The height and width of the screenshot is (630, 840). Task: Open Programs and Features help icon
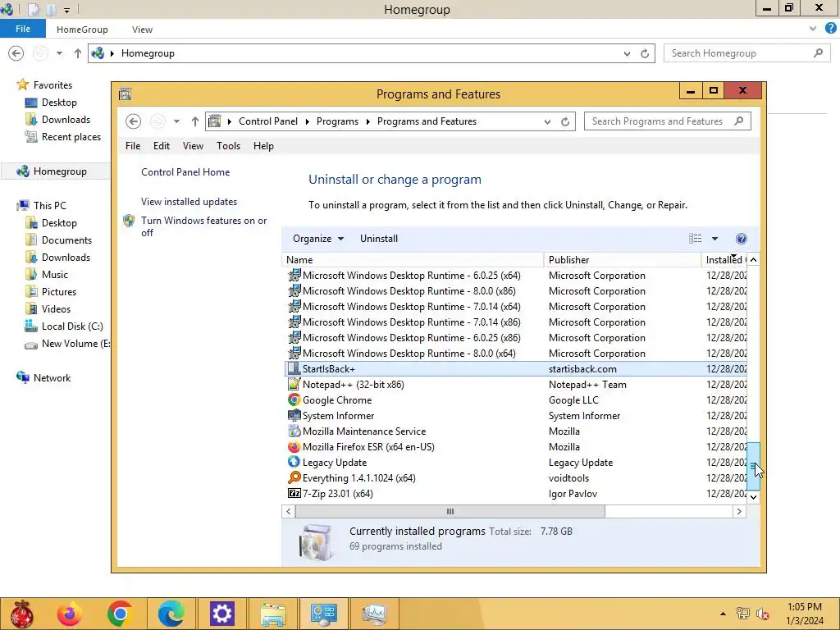tap(742, 239)
